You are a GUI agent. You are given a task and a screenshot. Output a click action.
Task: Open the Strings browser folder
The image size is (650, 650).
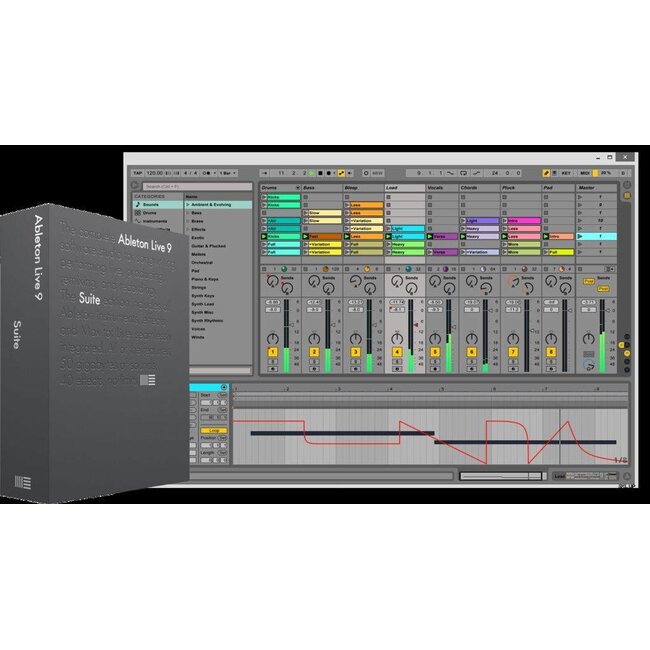pyautogui.click(x=198, y=287)
